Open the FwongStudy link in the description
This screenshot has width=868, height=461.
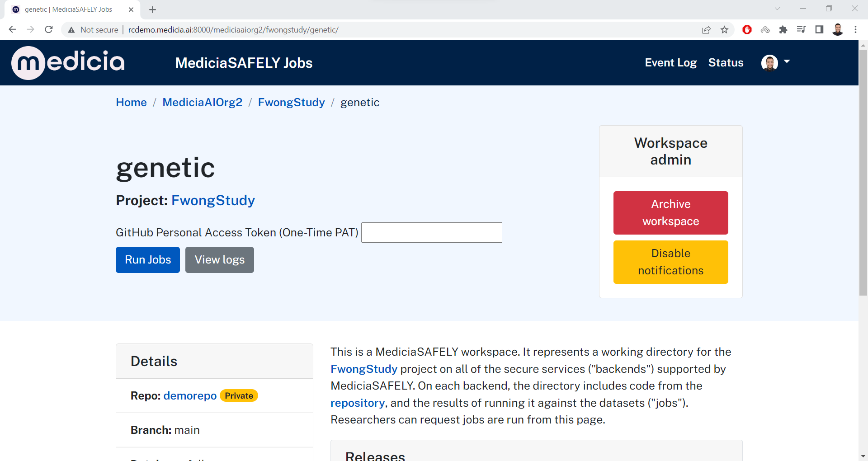coord(364,369)
